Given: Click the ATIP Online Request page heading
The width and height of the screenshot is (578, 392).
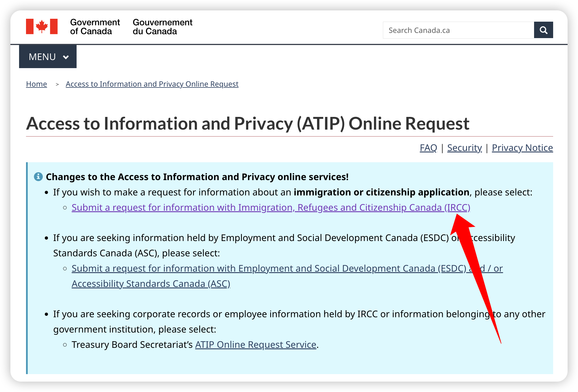Looking at the screenshot, I should point(248,124).
